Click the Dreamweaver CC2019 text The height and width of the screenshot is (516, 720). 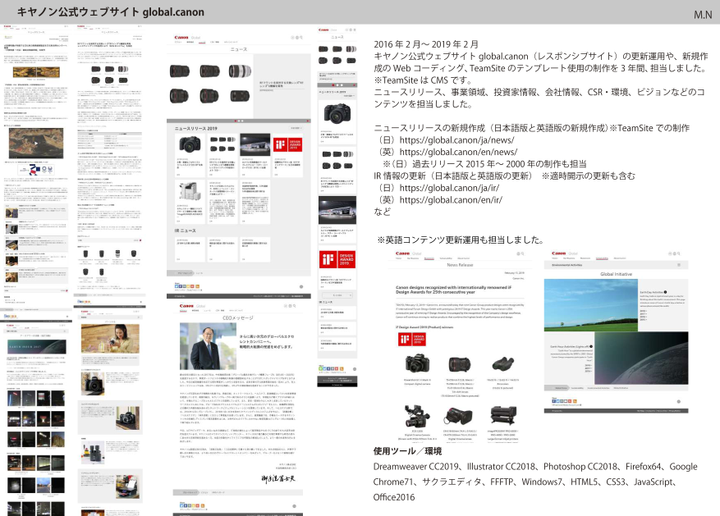[416, 466]
